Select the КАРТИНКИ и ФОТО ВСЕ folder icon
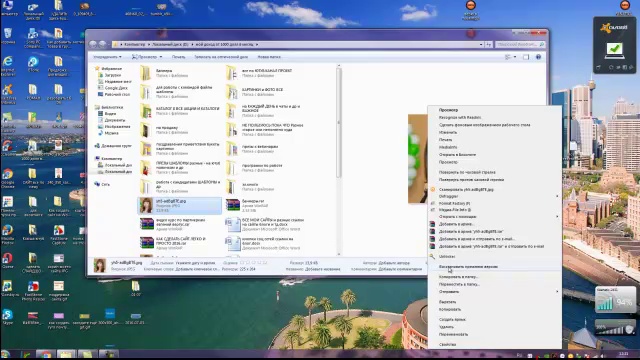Viewport: 640px width, 360px height. (232, 92)
